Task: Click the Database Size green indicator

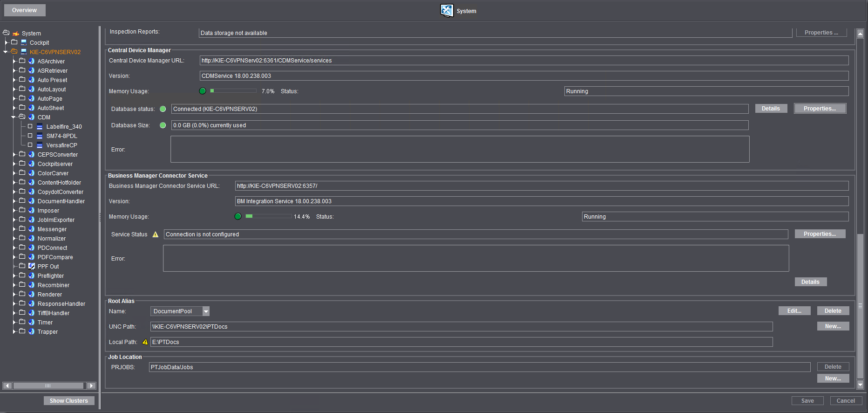Action: click(163, 125)
